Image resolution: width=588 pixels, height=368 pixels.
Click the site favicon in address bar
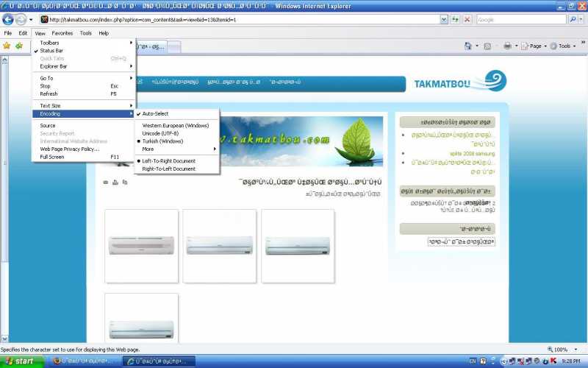(44, 19)
